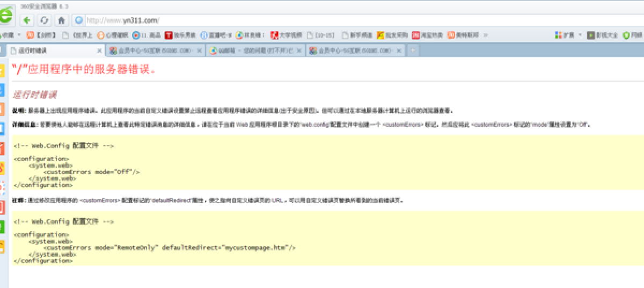Expand dropdown arrow next to 扩展
The image size is (644, 288).
[580, 35]
